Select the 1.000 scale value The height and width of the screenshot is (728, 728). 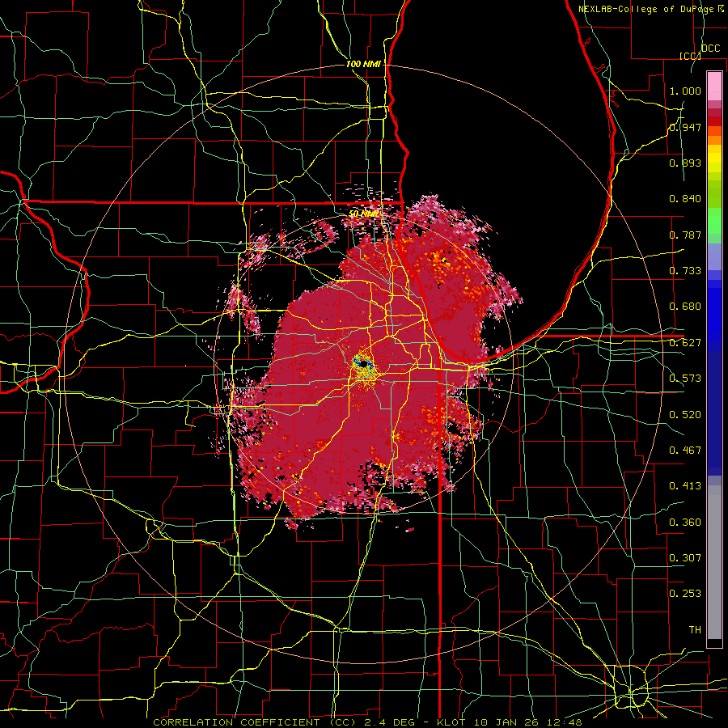(x=685, y=91)
